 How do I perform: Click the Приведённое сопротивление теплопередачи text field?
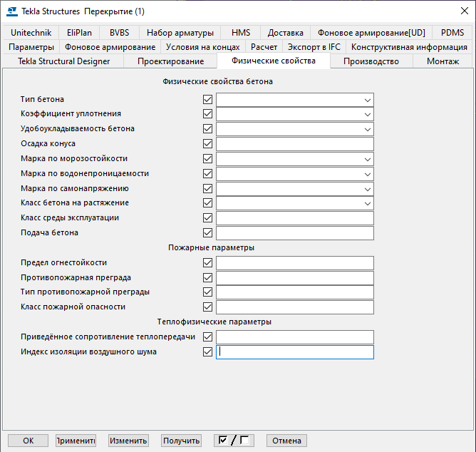pyautogui.click(x=295, y=337)
